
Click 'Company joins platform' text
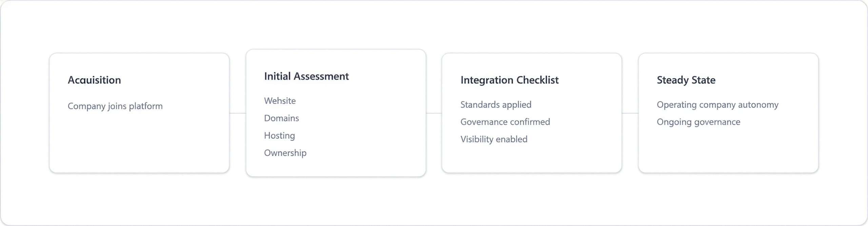coord(115,106)
